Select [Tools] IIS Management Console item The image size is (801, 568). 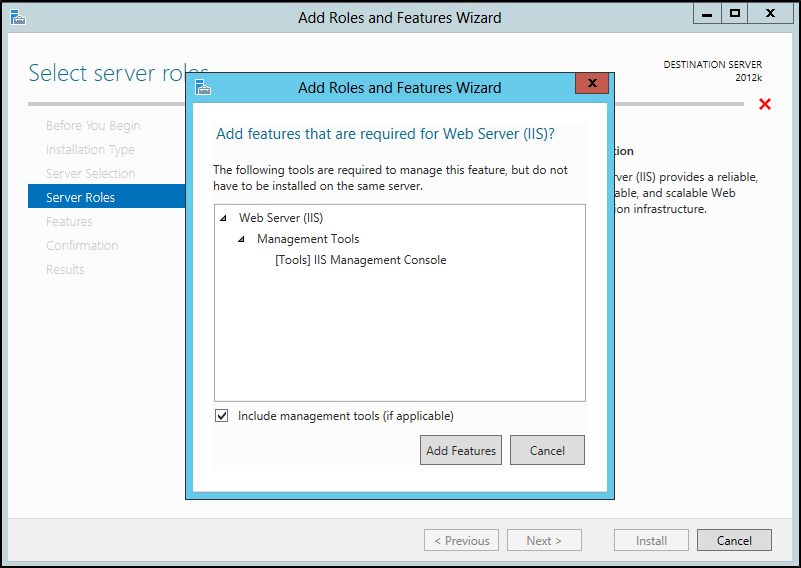coord(361,260)
